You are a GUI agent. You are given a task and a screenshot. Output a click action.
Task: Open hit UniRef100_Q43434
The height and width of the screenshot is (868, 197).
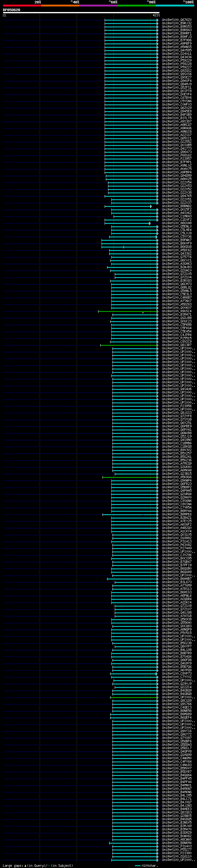(x=176, y=57)
